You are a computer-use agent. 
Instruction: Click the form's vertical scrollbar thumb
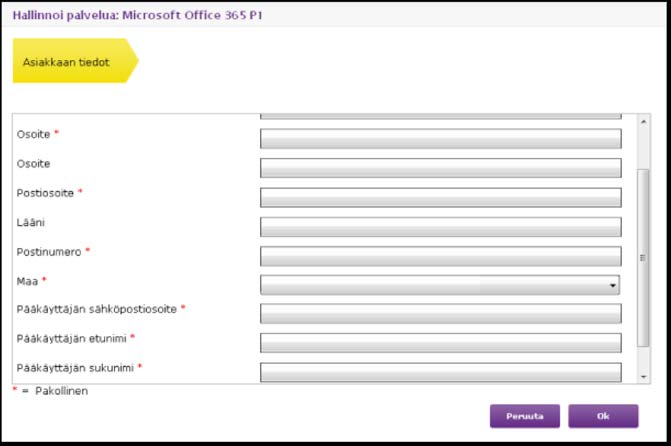643,258
